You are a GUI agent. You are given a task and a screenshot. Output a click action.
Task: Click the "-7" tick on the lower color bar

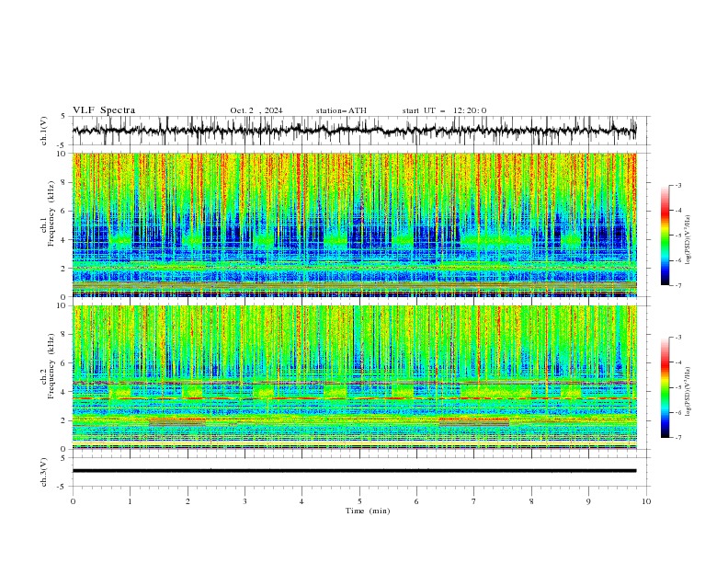tap(678, 438)
